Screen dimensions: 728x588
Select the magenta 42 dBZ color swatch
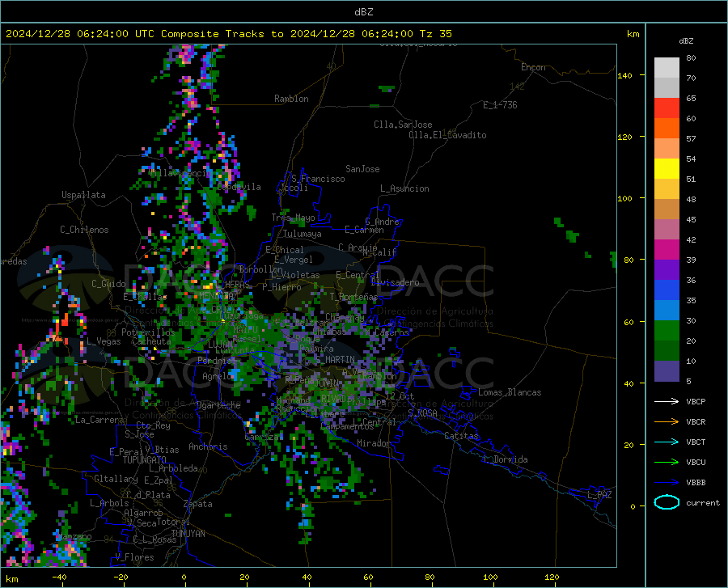pos(667,250)
